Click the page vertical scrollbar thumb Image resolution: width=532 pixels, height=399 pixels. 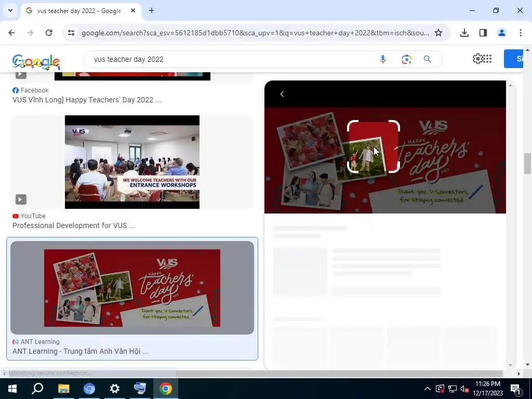(527, 163)
